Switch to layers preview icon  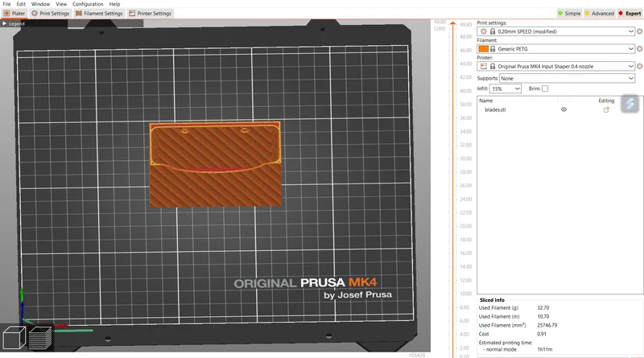click(40, 338)
